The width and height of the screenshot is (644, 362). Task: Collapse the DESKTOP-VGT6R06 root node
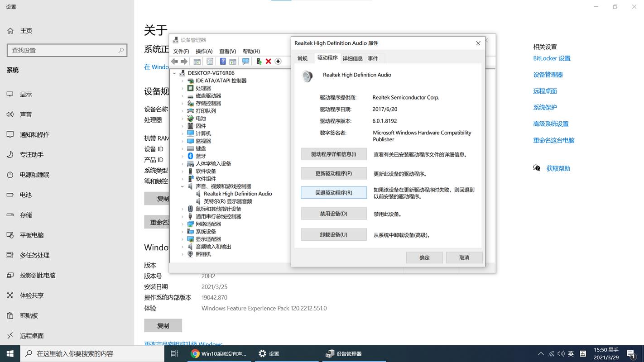174,73
